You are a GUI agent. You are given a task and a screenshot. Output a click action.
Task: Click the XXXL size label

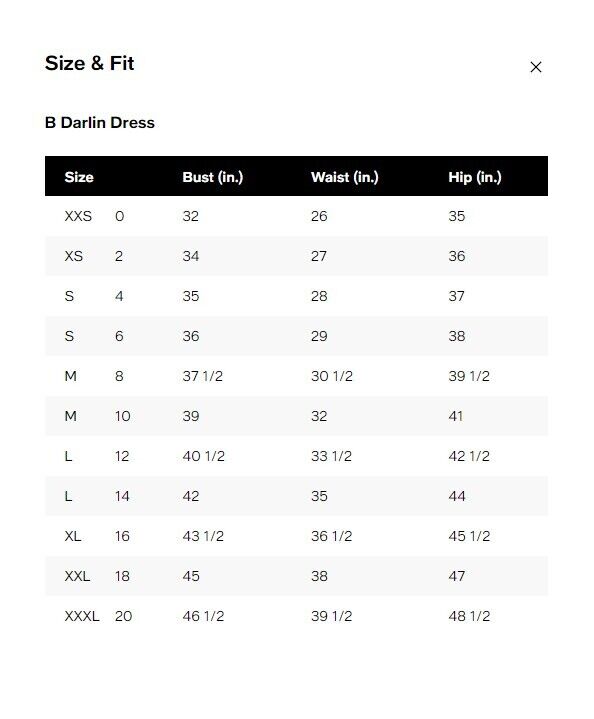(x=82, y=616)
